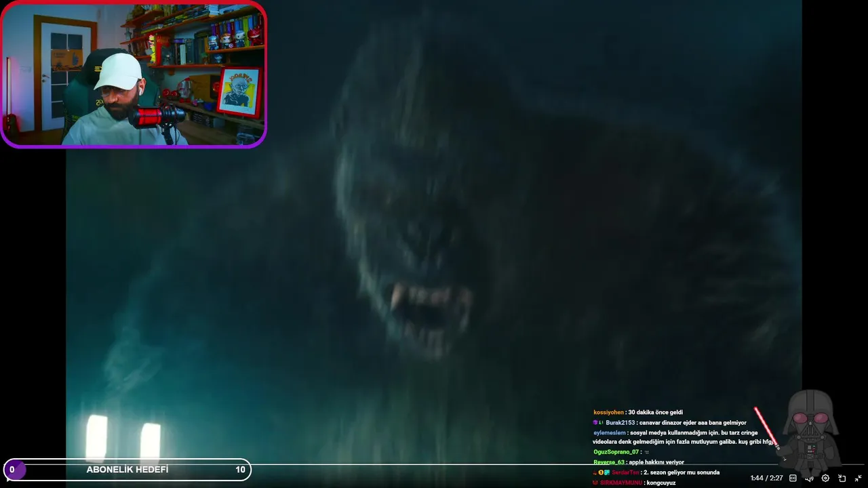Seek on the video progress bar
The height and width of the screenshot is (488, 868).
click(x=434, y=465)
